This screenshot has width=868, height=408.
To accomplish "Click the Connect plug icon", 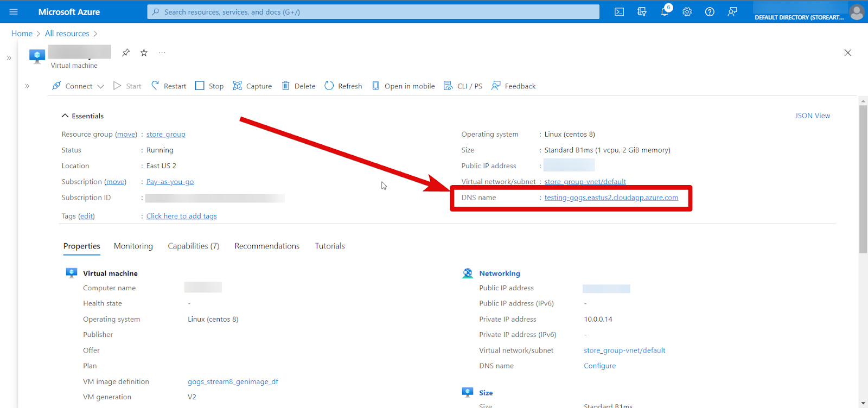I will (x=56, y=86).
